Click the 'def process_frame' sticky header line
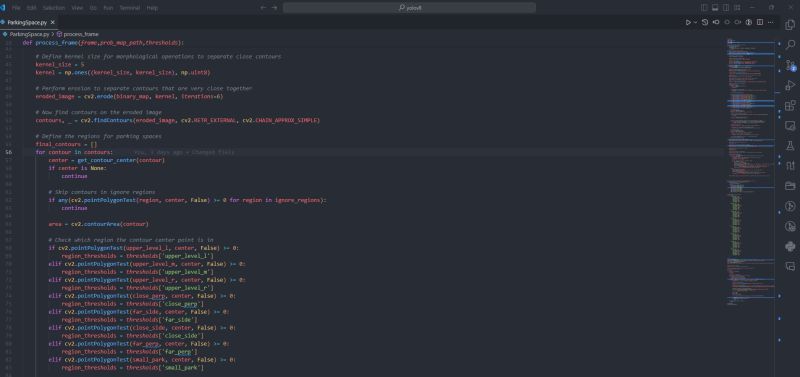Screen dimensions: 800x377 click(103, 43)
